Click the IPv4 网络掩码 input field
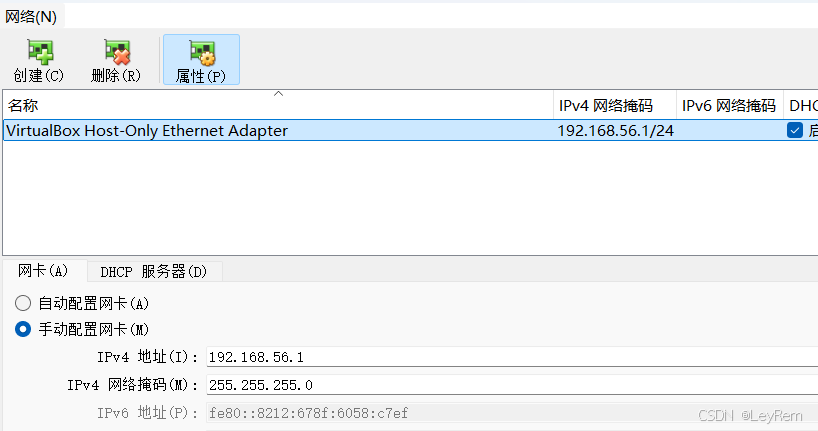Image resolution: width=818 pixels, height=431 pixels. [x=512, y=385]
